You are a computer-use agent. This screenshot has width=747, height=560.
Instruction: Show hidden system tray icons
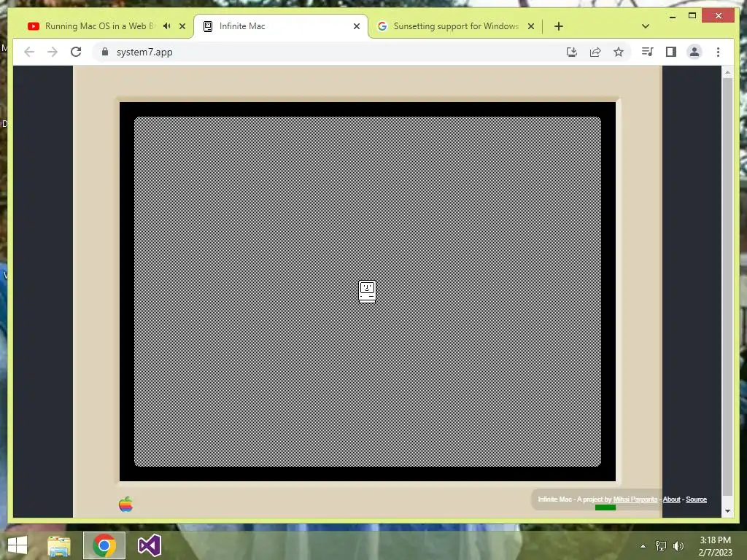[643, 546]
